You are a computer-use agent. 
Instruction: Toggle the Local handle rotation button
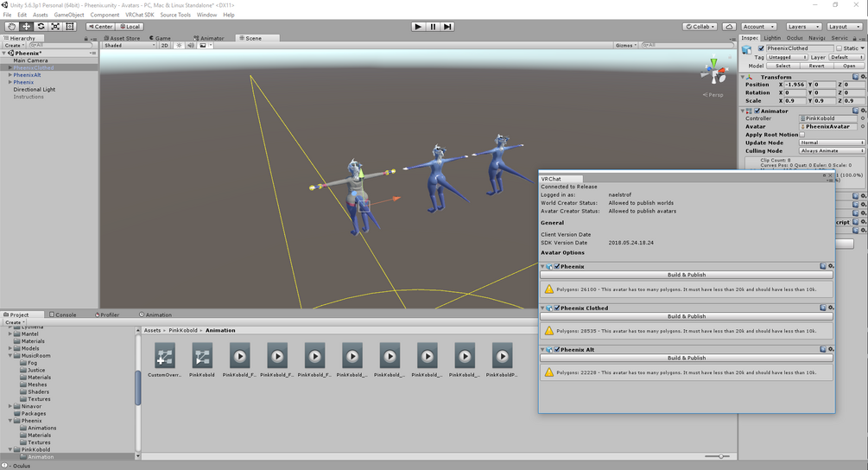(x=130, y=27)
